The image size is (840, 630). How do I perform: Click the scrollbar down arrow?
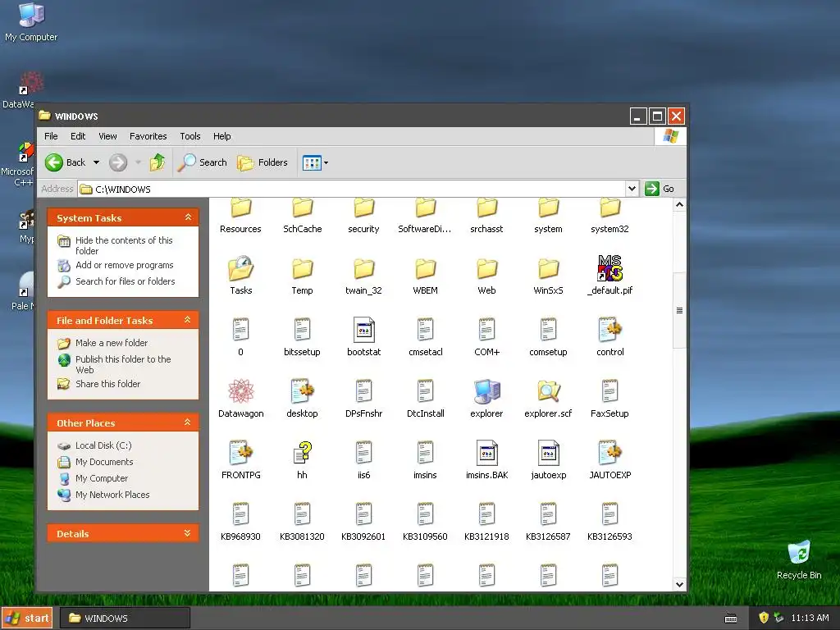point(679,584)
